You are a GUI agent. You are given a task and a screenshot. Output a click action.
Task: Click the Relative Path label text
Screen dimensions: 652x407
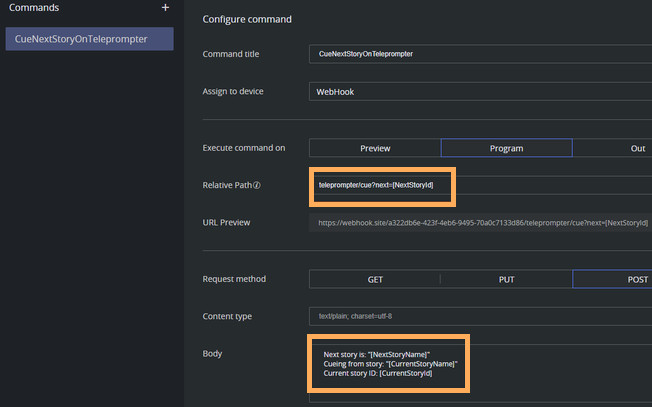tap(226, 185)
